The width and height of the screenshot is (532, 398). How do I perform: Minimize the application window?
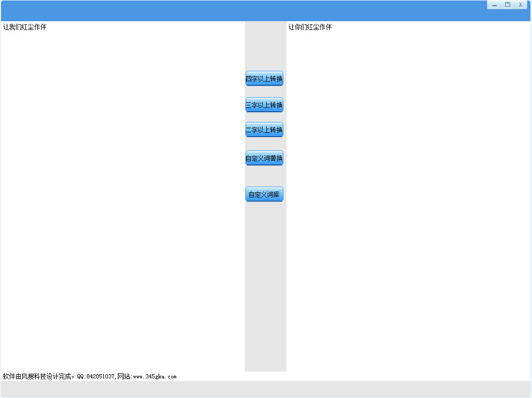pyautogui.click(x=494, y=5)
